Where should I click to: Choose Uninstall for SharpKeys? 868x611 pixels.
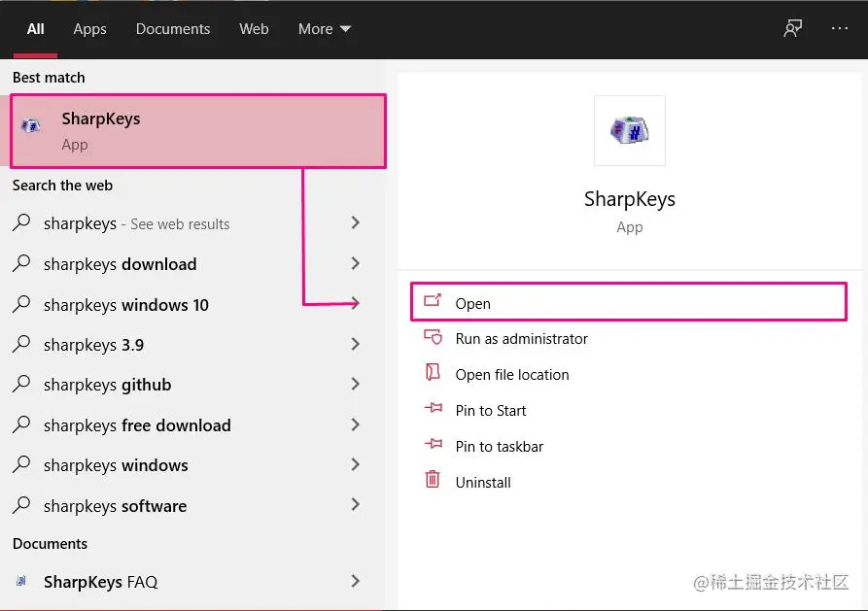483,483
